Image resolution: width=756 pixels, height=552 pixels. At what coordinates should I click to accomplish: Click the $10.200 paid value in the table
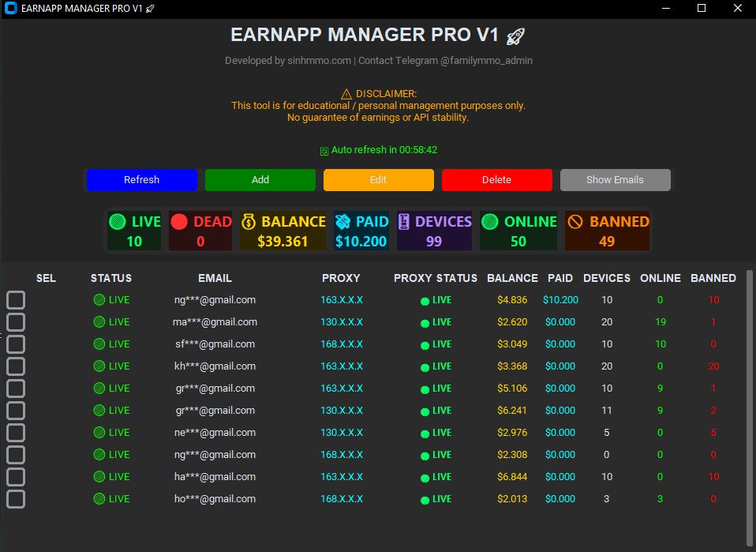click(x=560, y=299)
